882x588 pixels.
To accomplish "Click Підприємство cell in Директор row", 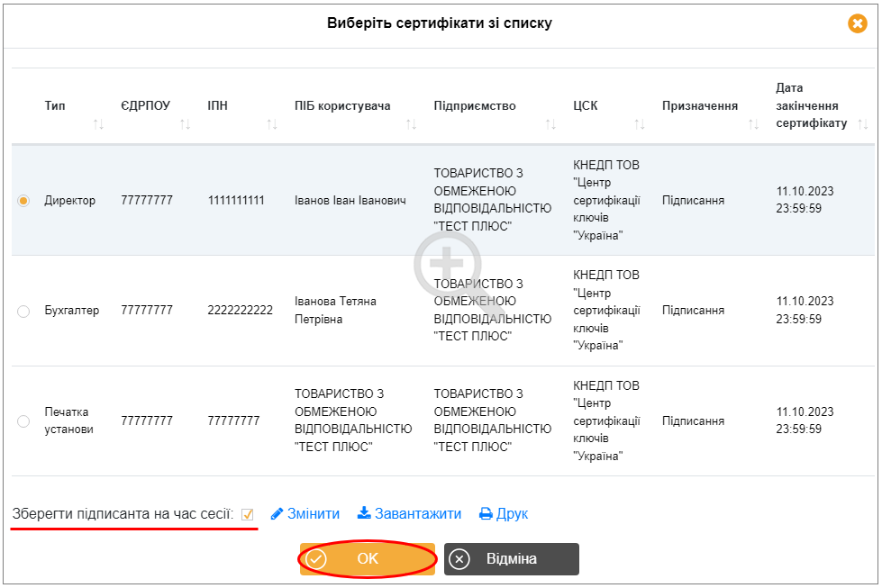I will coord(492,200).
